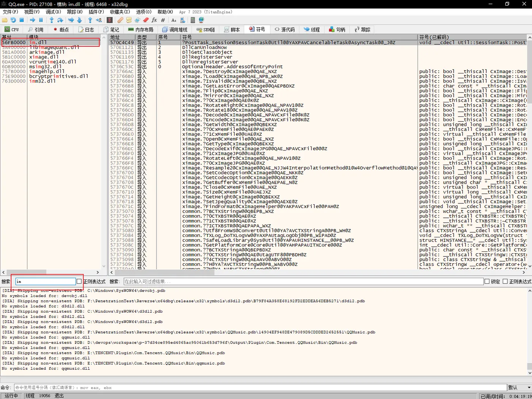Open the Scylla plugin icon
532x399 pixels.
[x=109, y=20]
